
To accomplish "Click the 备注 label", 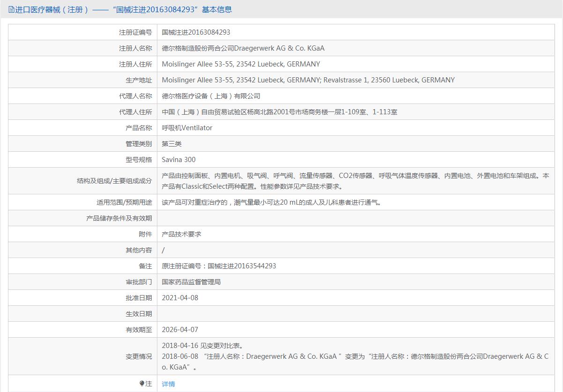I will click(146, 266).
